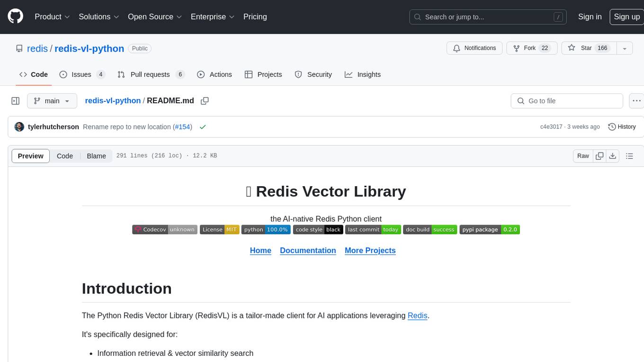Click the Notifications bell button
This screenshot has height=362, width=644.
[474, 48]
